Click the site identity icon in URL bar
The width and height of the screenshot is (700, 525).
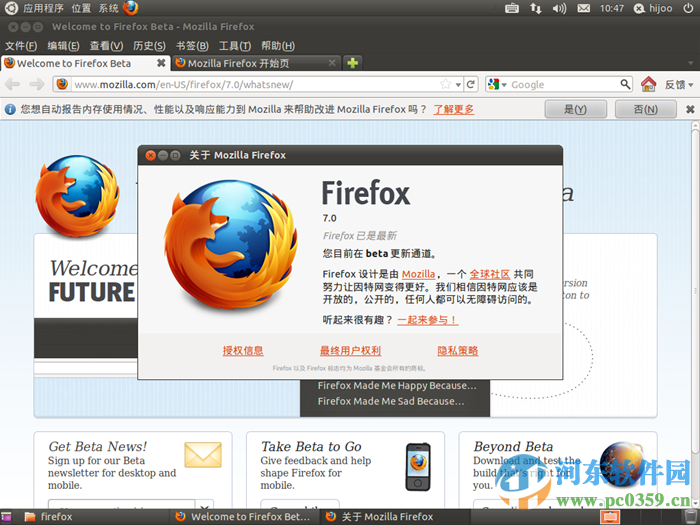pos(62,84)
